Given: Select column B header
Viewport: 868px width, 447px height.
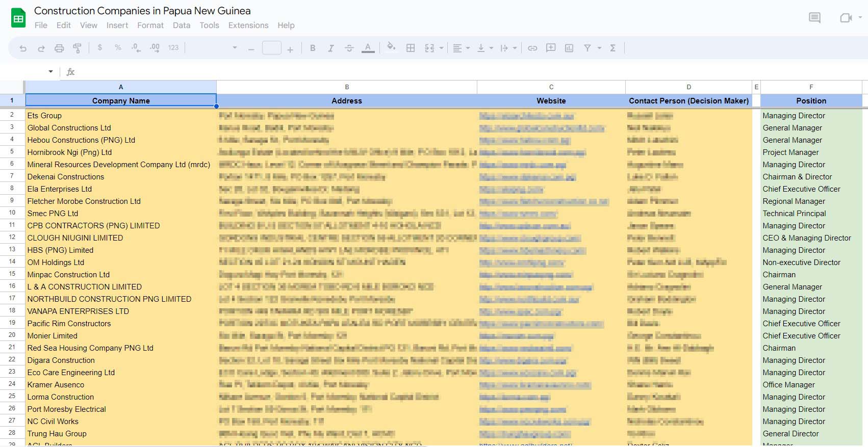Looking at the screenshot, I should [x=347, y=87].
